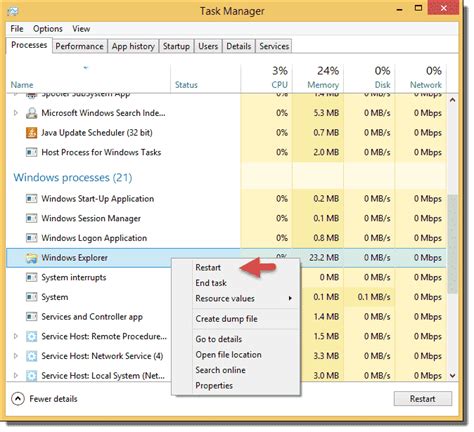Click the Java Update Scheduler icon
Viewport: 474px width, 432px height.
click(31, 133)
